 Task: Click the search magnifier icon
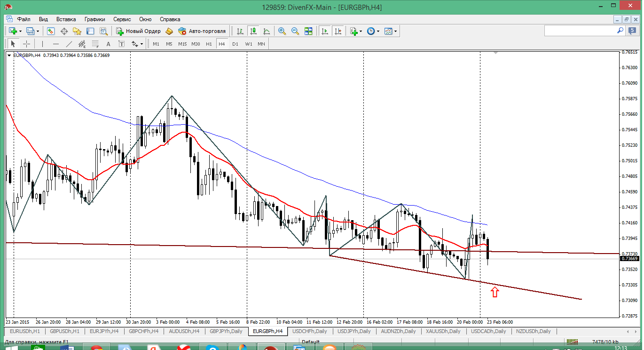(x=620, y=31)
